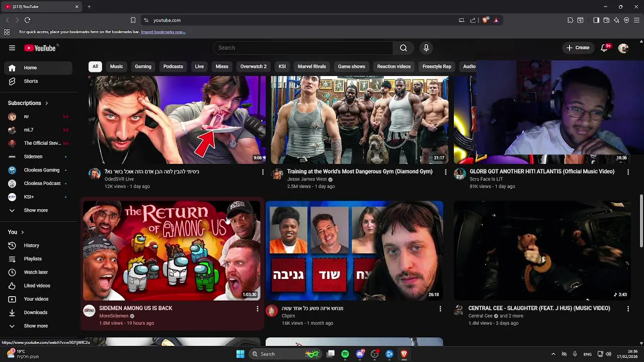Select the All filter chip
This screenshot has width=644, height=362.
(x=95, y=66)
